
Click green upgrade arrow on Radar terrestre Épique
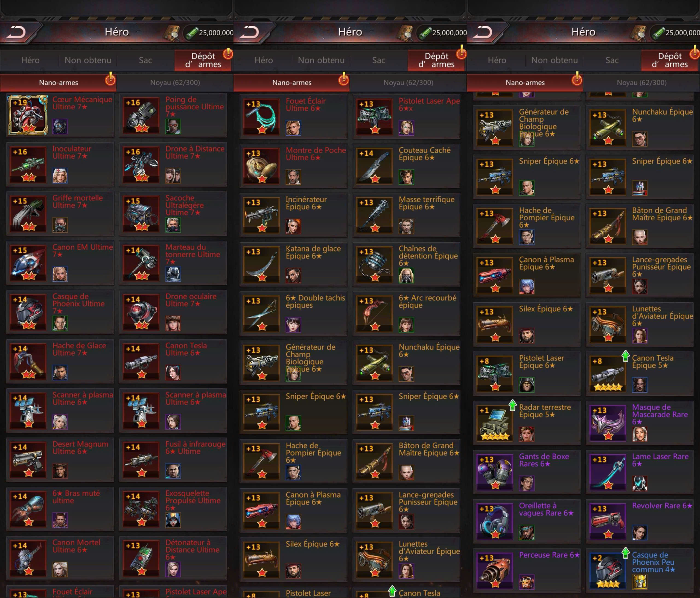coord(512,405)
